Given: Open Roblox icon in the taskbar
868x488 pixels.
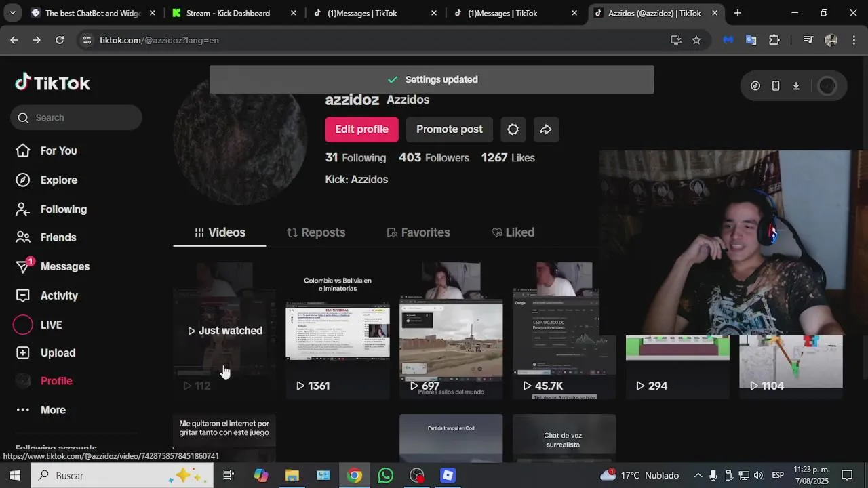Looking at the screenshot, I should (x=448, y=475).
